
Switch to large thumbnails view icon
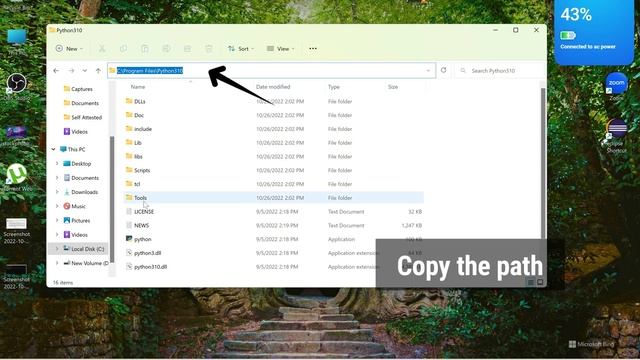point(540,282)
